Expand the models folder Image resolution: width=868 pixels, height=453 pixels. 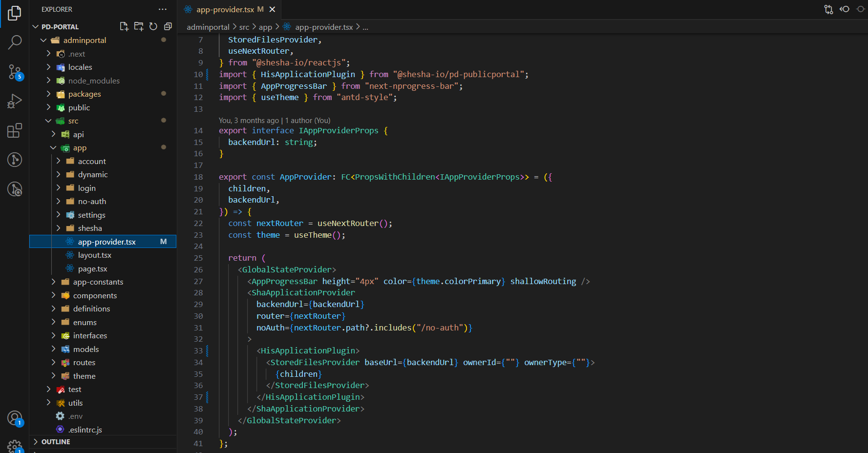[53, 349]
